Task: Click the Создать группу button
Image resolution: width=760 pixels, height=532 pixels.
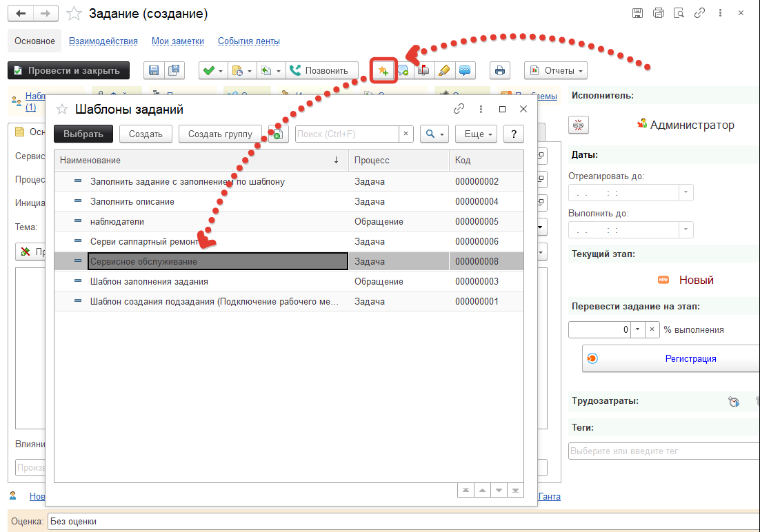Action: pyautogui.click(x=220, y=134)
